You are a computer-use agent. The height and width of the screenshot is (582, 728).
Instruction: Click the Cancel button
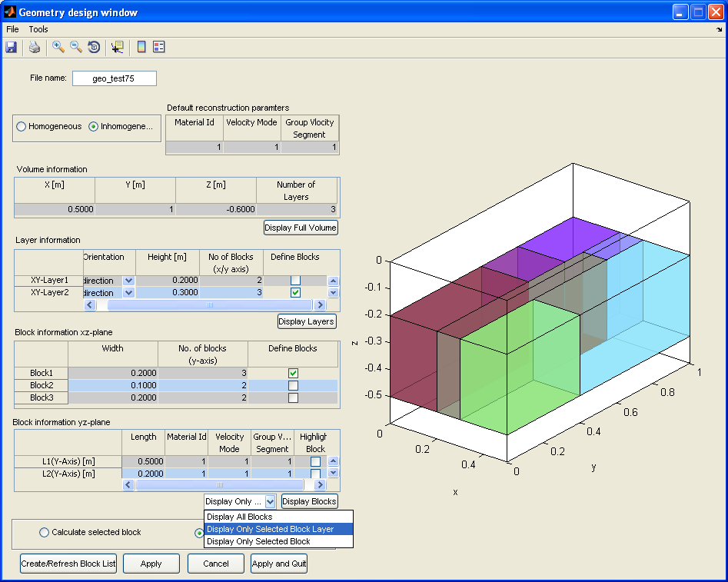click(216, 564)
